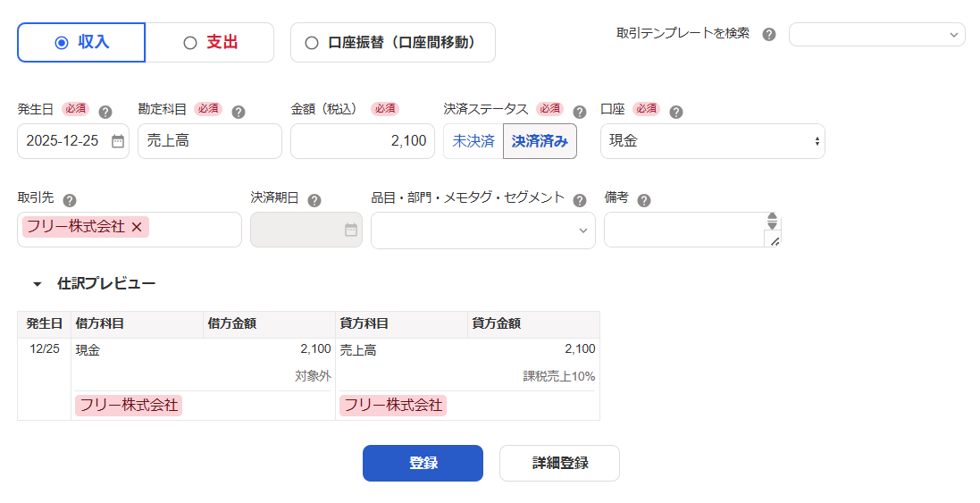This screenshot has height=503, width=980.
Task: Open the 取引テンプレートを検索 dropdown
Action: (877, 34)
